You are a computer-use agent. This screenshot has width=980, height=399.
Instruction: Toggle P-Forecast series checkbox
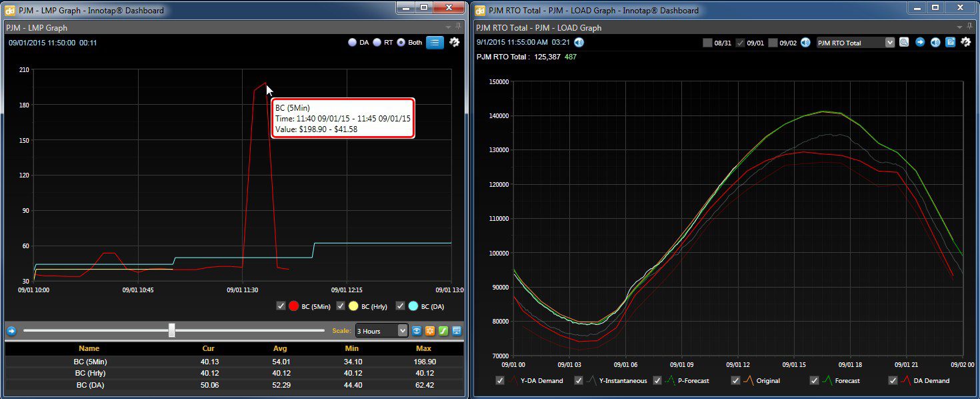657,380
